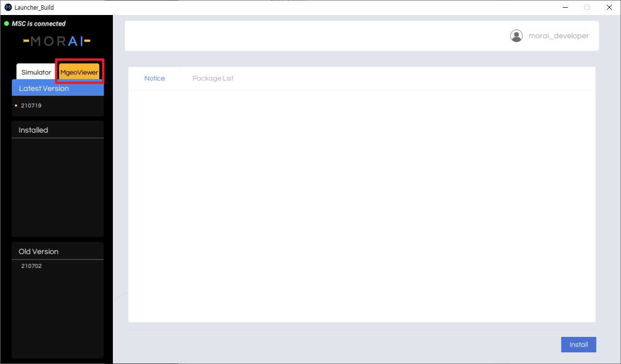Click the MORAI logo in the sidebar
The width and height of the screenshot is (621, 364).
(x=57, y=42)
